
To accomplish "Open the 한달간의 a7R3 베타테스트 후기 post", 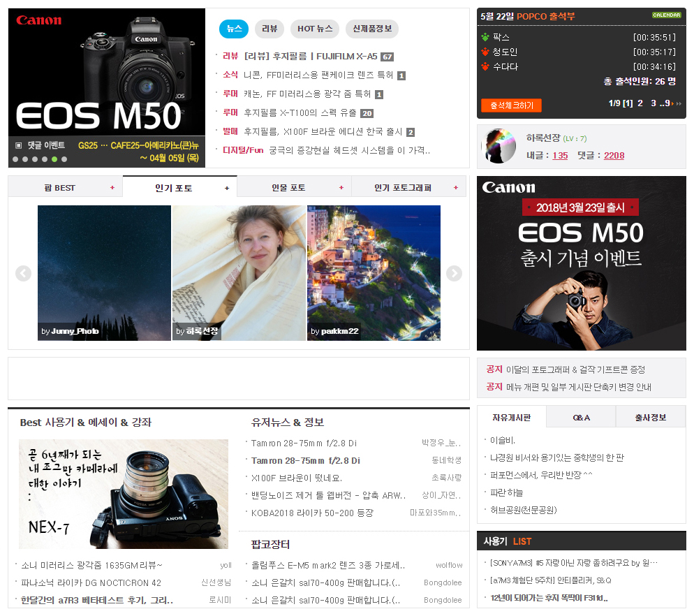I will (x=97, y=601).
